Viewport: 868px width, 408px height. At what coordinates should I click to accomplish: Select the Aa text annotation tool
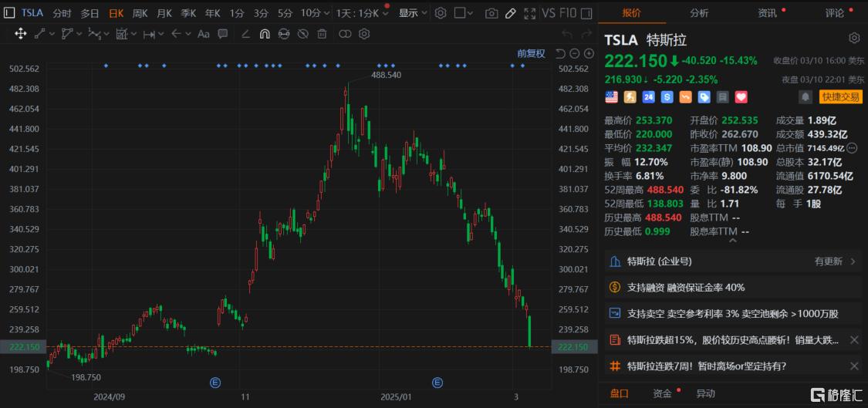click(x=203, y=35)
